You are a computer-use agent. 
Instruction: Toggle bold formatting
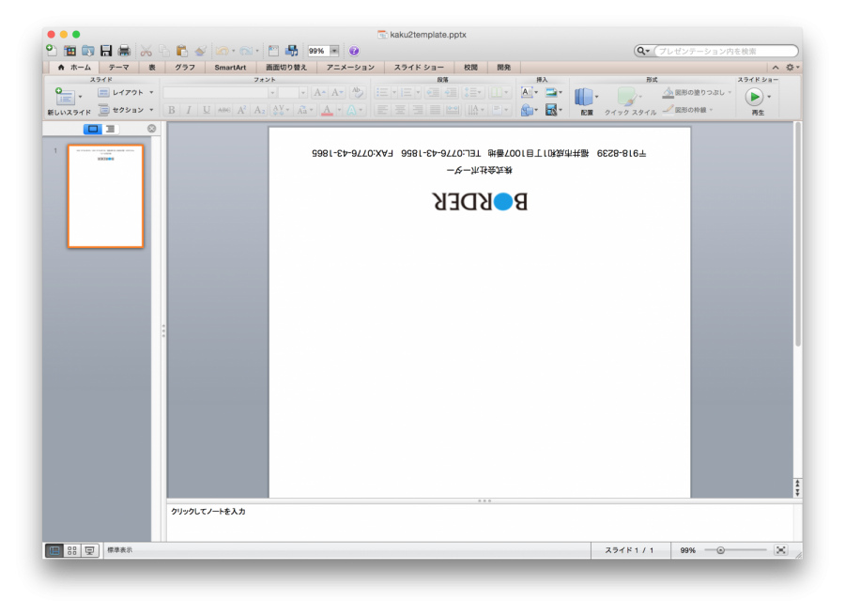pos(172,110)
